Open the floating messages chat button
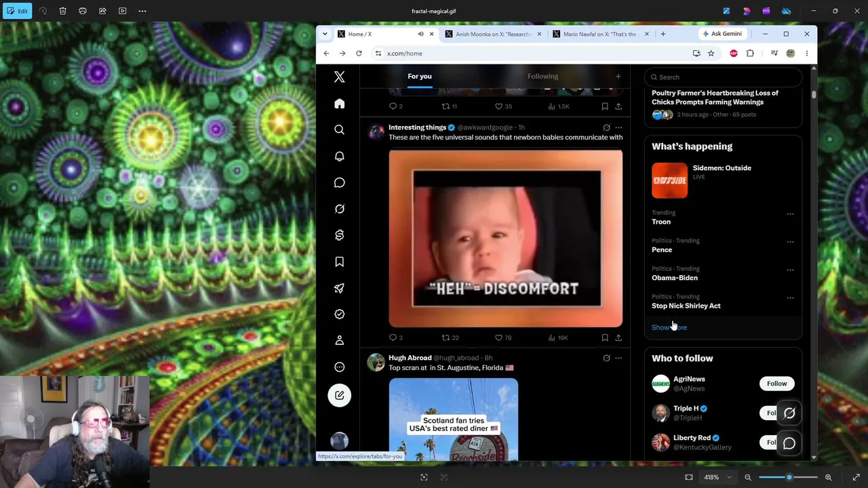The width and height of the screenshot is (868, 488). 789,443
